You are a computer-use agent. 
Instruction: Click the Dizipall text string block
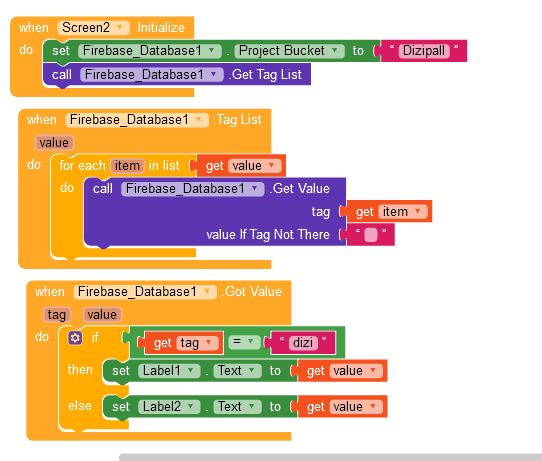[x=424, y=51]
